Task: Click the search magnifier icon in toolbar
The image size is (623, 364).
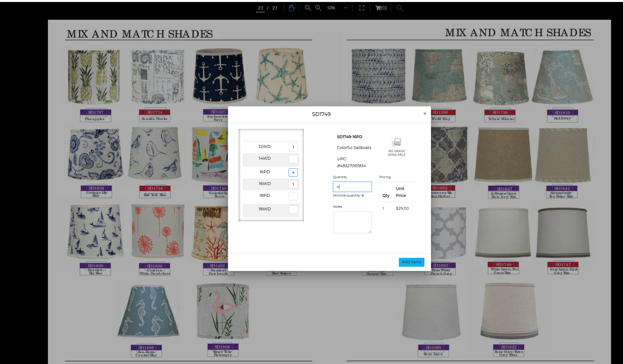Action: pyautogui.click(x=399, y=8)
